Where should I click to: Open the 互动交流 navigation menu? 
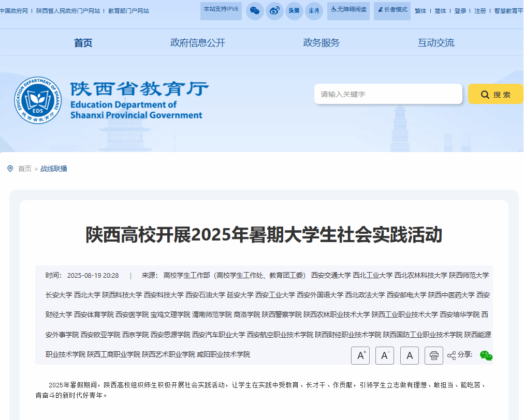[436, 43]
